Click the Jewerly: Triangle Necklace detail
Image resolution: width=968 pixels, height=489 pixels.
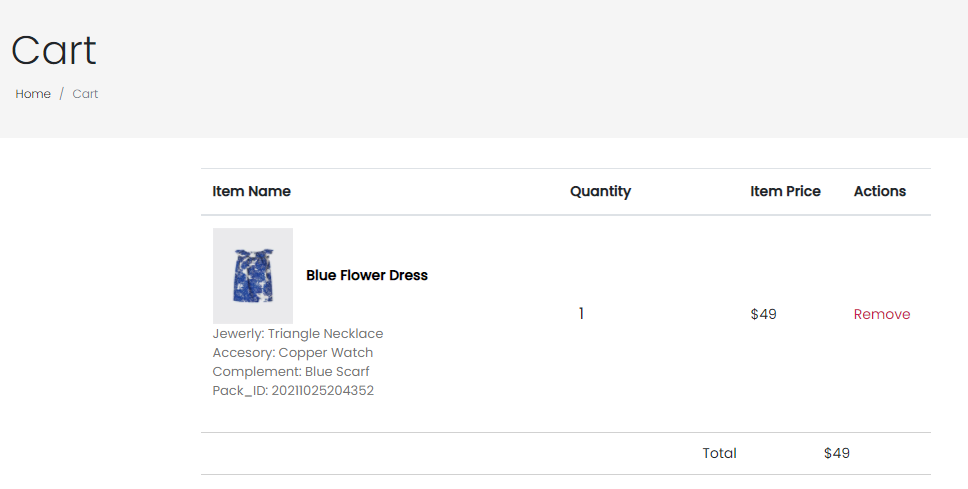(297, 334)
